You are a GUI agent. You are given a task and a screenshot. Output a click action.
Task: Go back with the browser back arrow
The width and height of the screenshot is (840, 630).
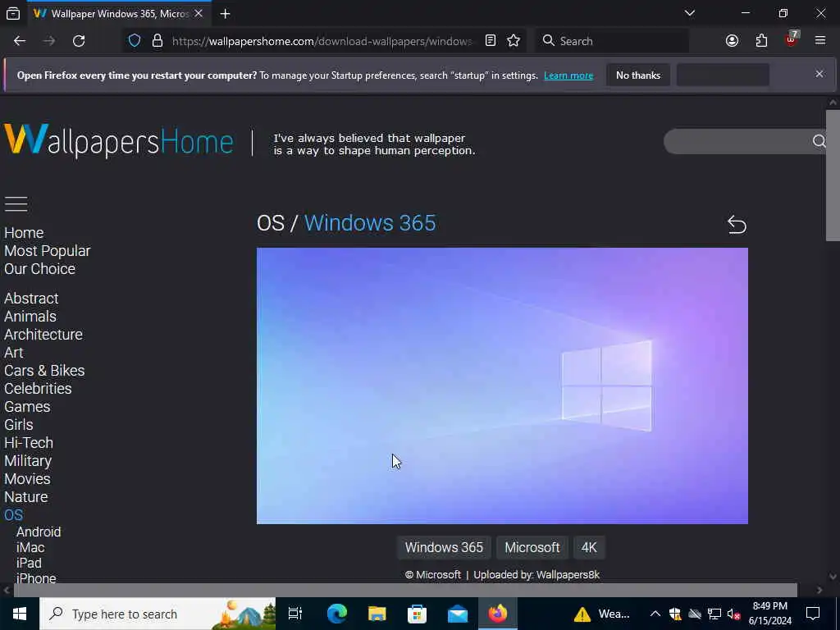pyautogui.click(x=20, y=41)
